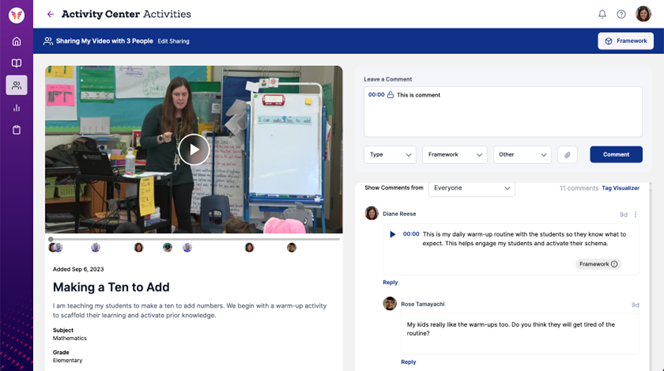Click the '11 comments' count text

tap(579, 188)
